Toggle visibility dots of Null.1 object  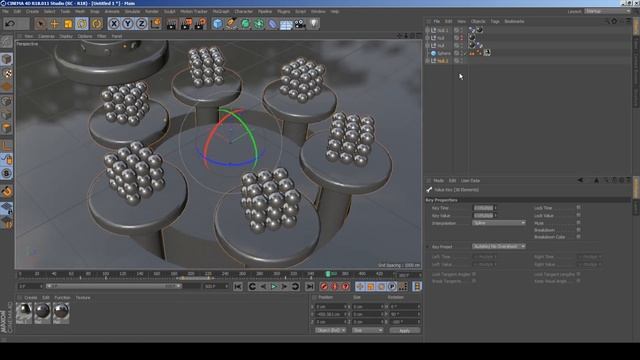click(462, 30)
